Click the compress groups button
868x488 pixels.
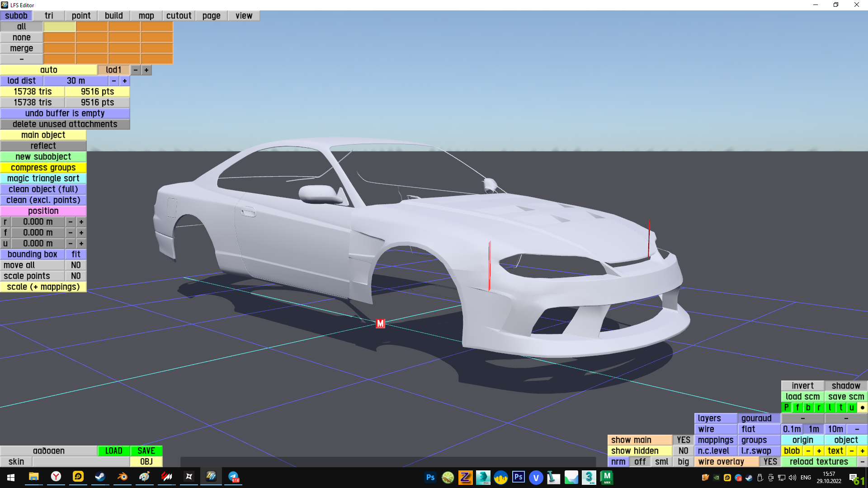coord(43,168)
